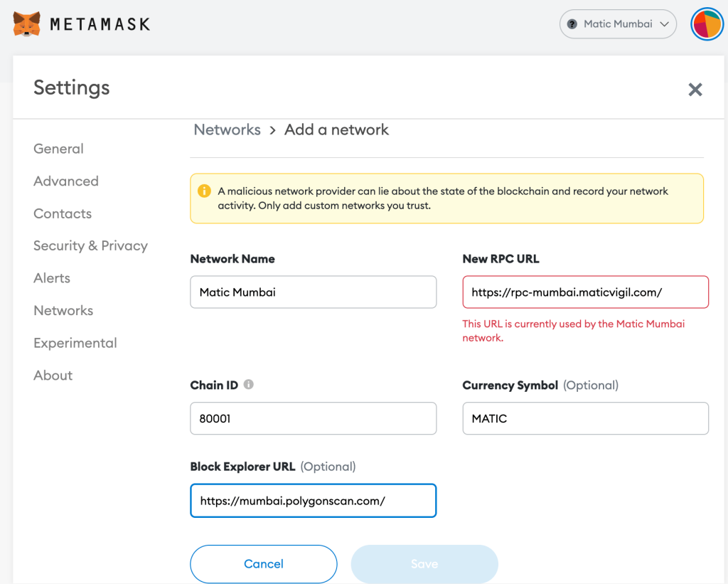Select Networks in the sidebar

click(63, 311)
